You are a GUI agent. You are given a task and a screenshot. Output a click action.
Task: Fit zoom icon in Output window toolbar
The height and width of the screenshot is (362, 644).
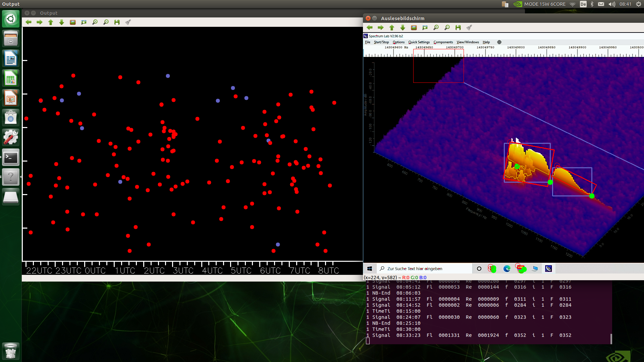[84, 22]
